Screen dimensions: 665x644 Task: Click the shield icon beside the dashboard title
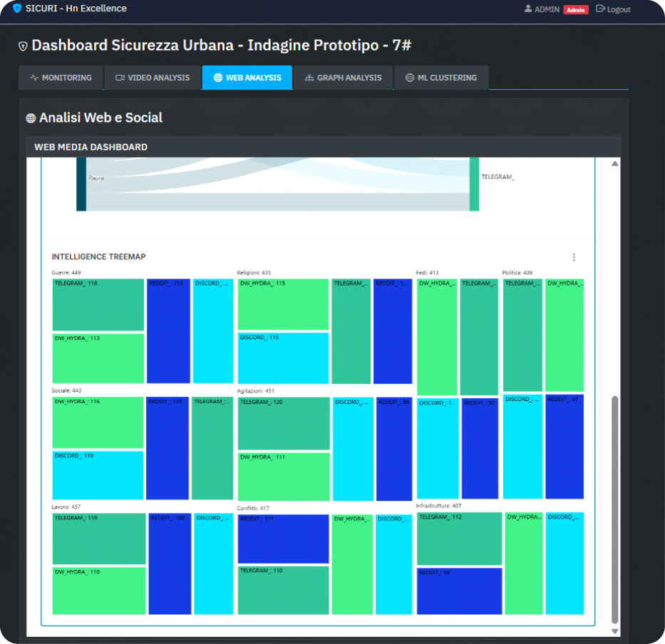24,44
